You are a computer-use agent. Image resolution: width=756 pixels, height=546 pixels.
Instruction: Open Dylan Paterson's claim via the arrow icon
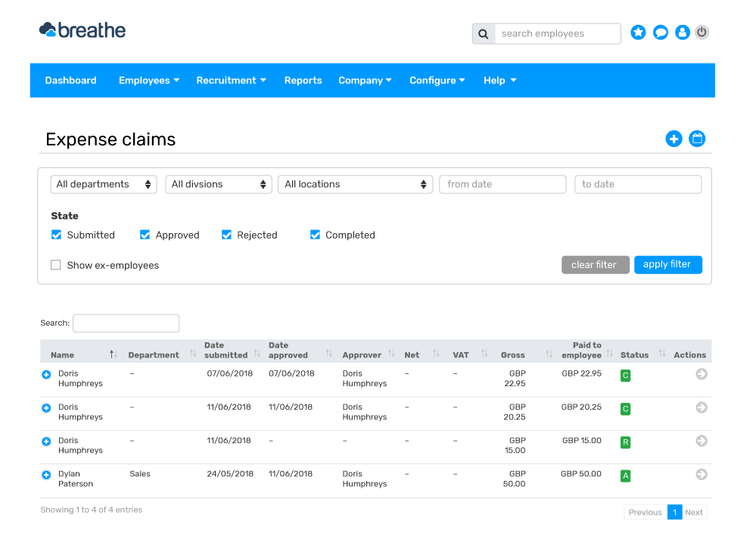(x=702, y=476)
